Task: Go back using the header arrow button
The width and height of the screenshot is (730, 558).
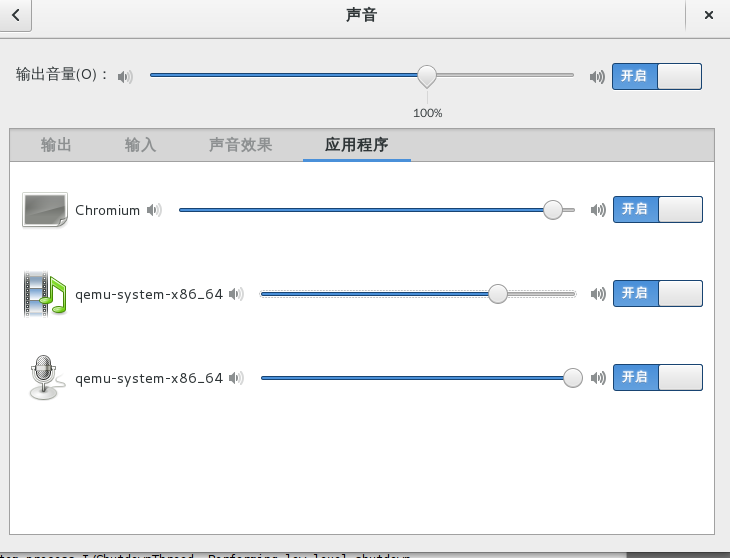Action: pos(16,15)
